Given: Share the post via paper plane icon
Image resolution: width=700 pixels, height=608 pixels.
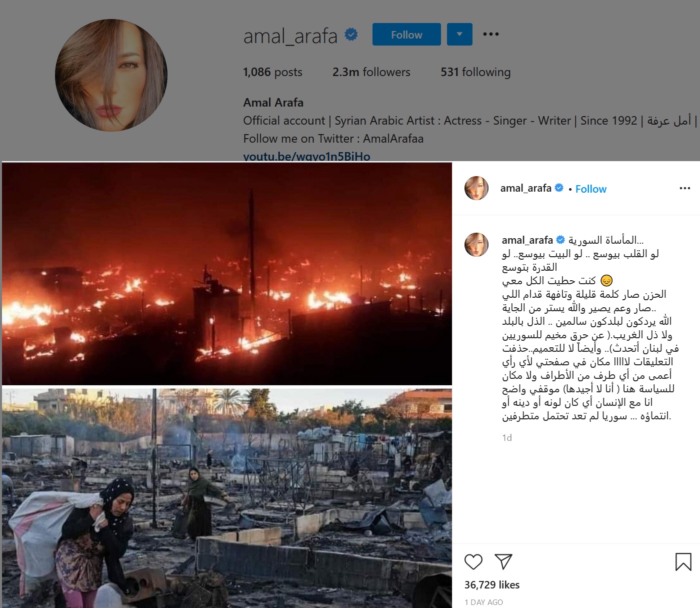Looking at the screenshot, I should [x=503, y=561].
